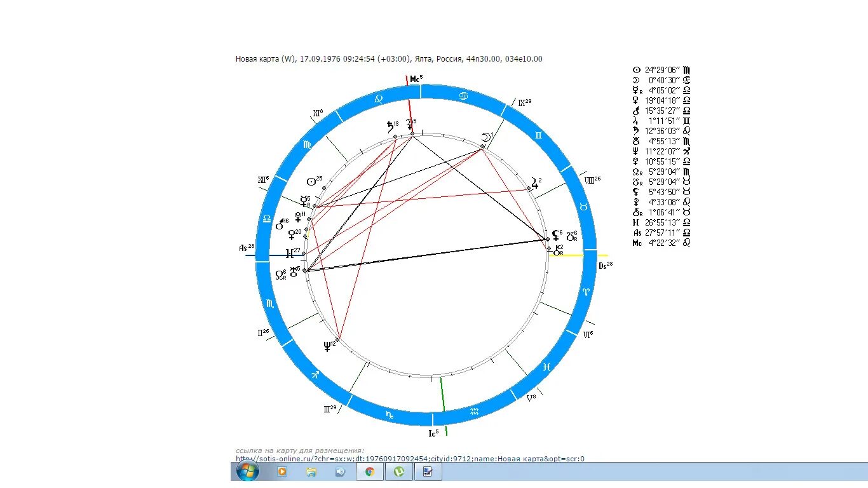Click the Pisces sign in the blue zodiac ring
The height and width of the screenshot is (488, 868).
[x=546, y=367]
